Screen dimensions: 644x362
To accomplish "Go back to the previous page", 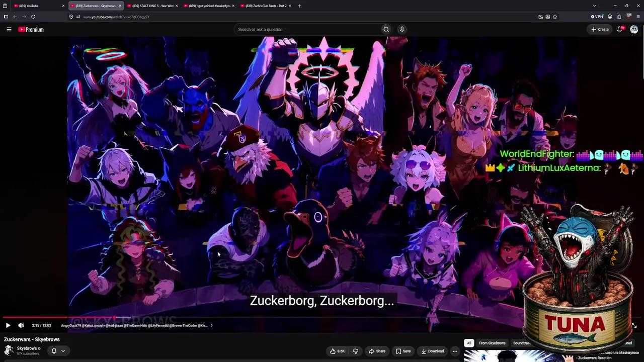I will tap(15, 17).
